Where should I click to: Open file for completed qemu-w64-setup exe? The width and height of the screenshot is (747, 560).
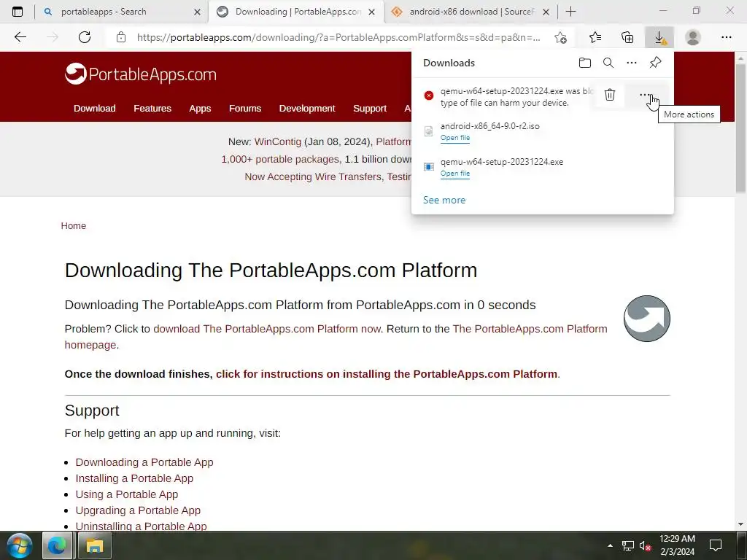tap(455, 174)
